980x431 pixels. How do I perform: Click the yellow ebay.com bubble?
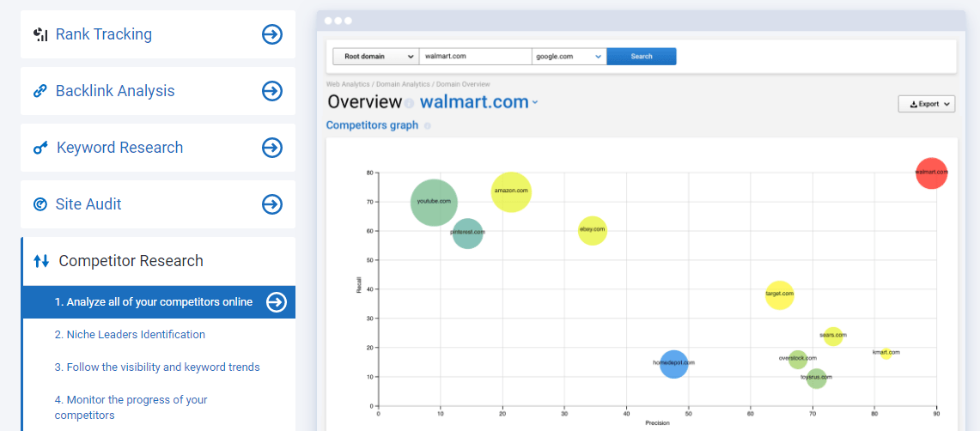coord(593,230)
